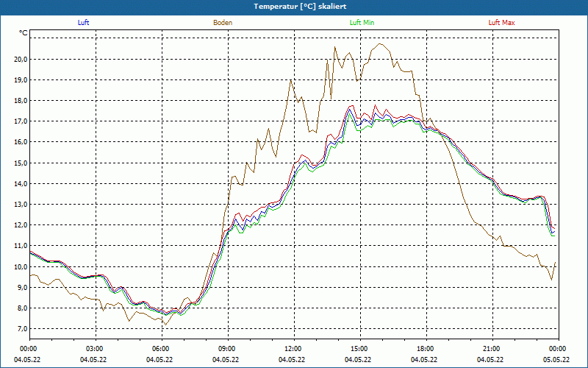Screen dimensions: 588x368
Task: Click the red 'Luft Max' legend label
Action: click(x=501, y=23)
